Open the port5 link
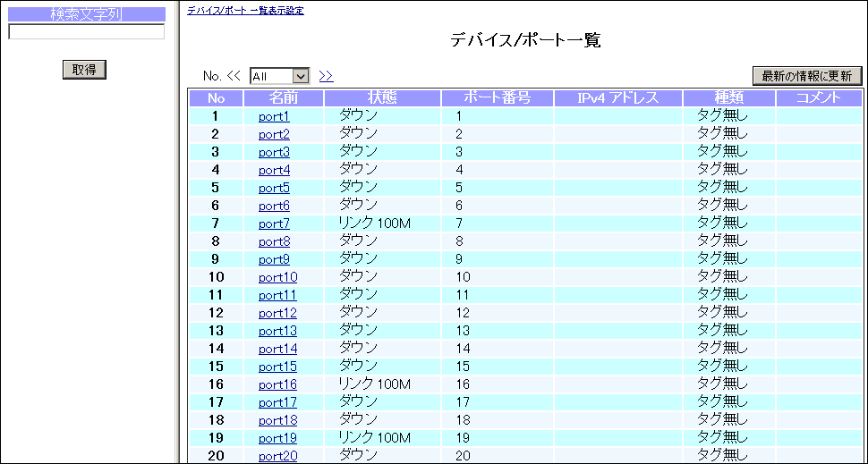 (x=274, y=188)
